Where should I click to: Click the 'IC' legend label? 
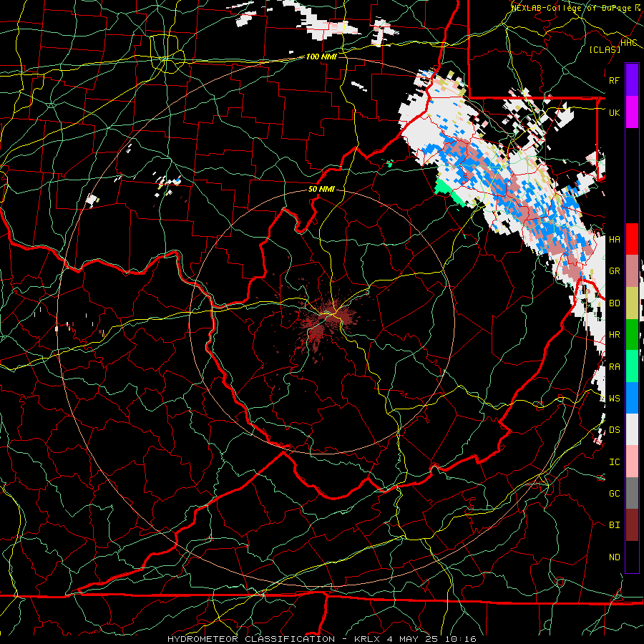pyautogui.click(x=615, y=462)
